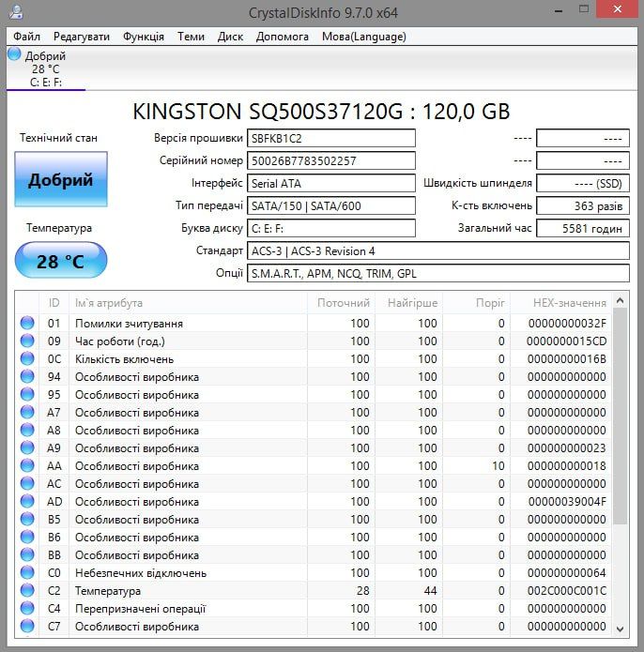This screenshot has height=652, width=644.
Task: Minimize the CrystalDiskInfo window
Action: coord(559,10)
